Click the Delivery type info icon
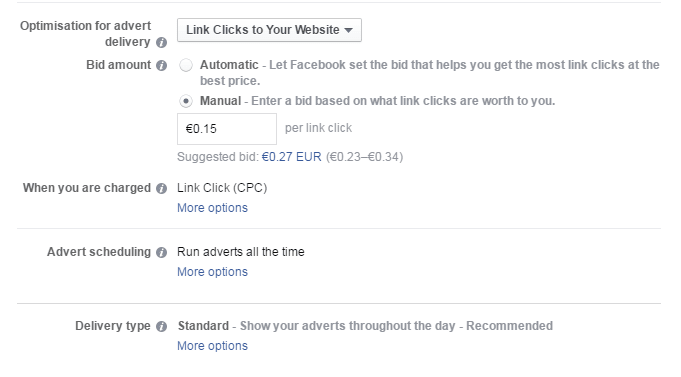681x377 pixels. click(x=161, y=327)
